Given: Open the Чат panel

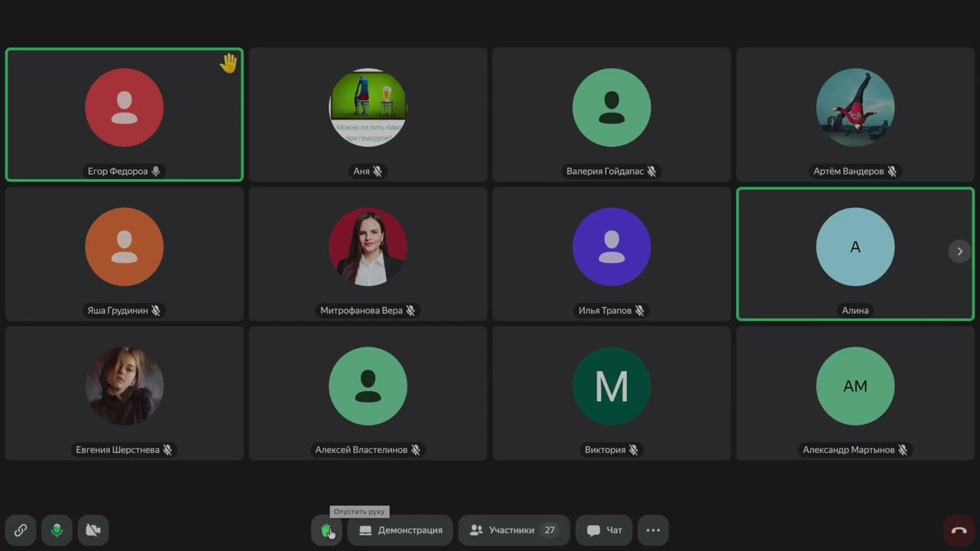Looking at the screenshot, I should tap(603, 530).
